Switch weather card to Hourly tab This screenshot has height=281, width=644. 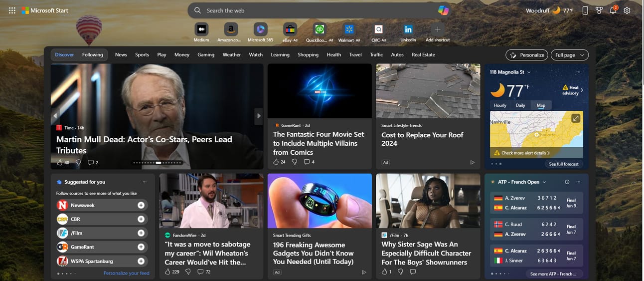point(500,105)
